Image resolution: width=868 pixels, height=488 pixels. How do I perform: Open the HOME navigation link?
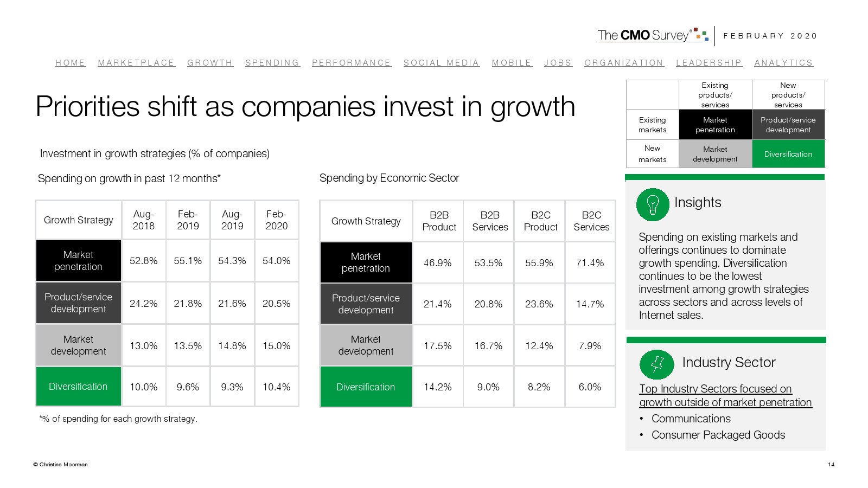click(x=71, y=63)
